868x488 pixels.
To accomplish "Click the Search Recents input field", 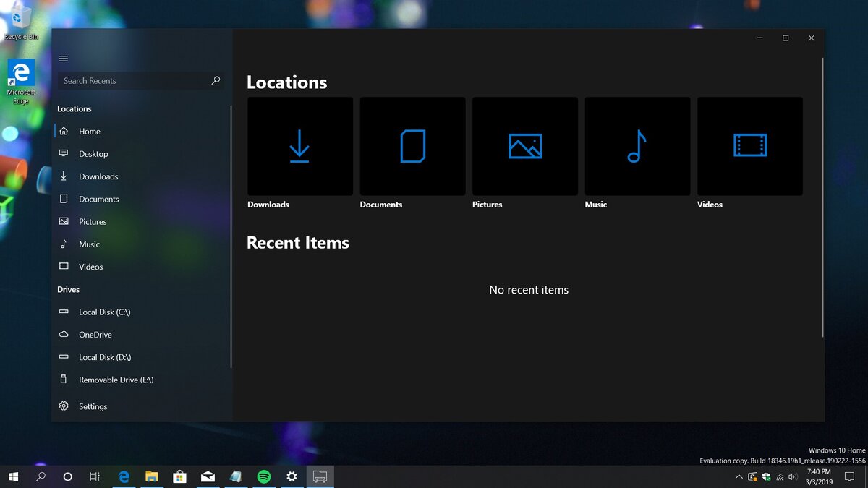I will (130, 80).
